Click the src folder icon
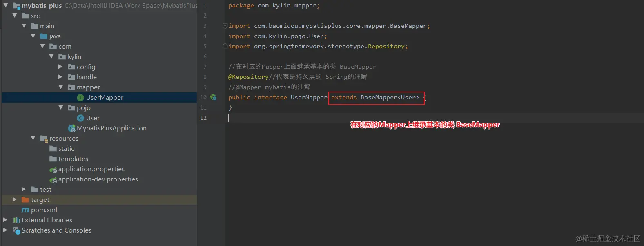 click(25, 16)
